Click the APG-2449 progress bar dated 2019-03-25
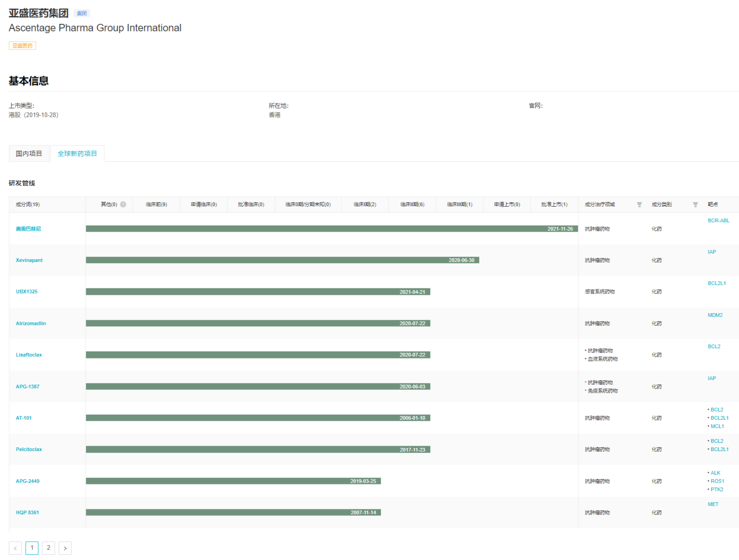This screenshot has height=560, width=739. 233,481
